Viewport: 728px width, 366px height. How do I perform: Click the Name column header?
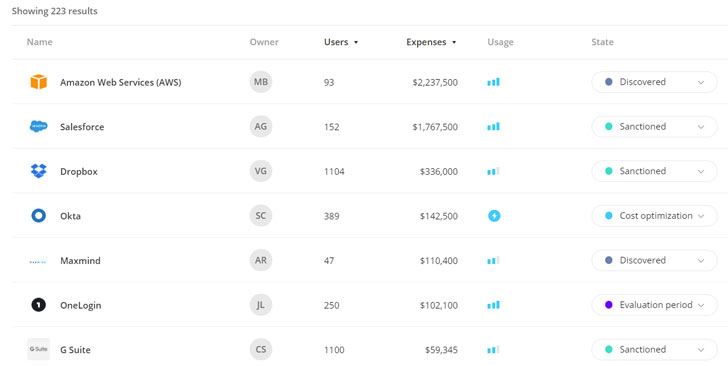(x=39, y=42)
